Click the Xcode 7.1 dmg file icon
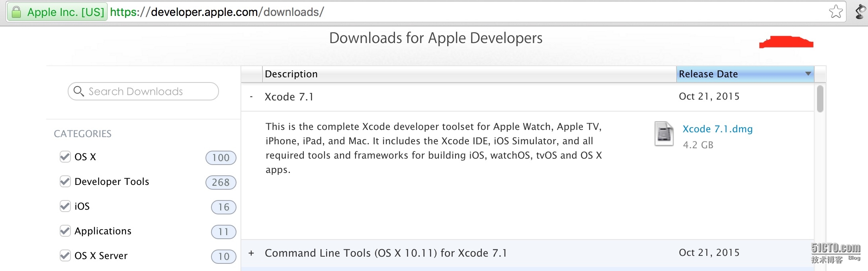 [x=664, y=134]
